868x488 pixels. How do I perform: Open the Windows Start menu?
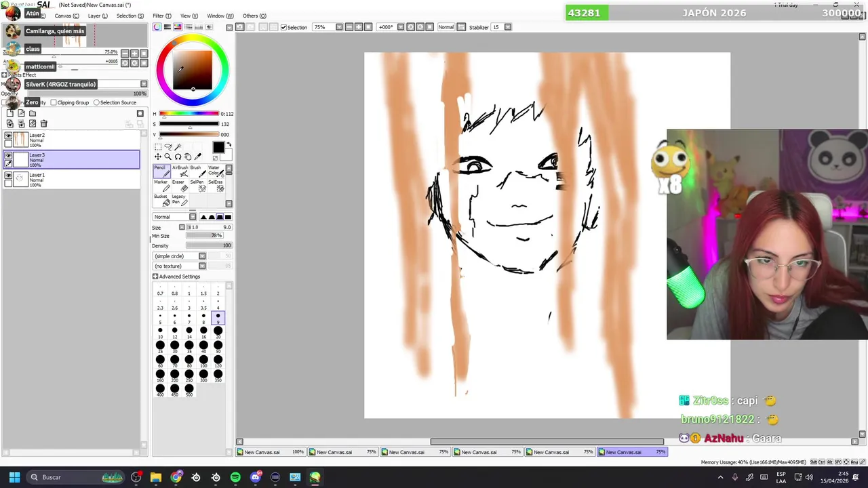tap(14, 477)
